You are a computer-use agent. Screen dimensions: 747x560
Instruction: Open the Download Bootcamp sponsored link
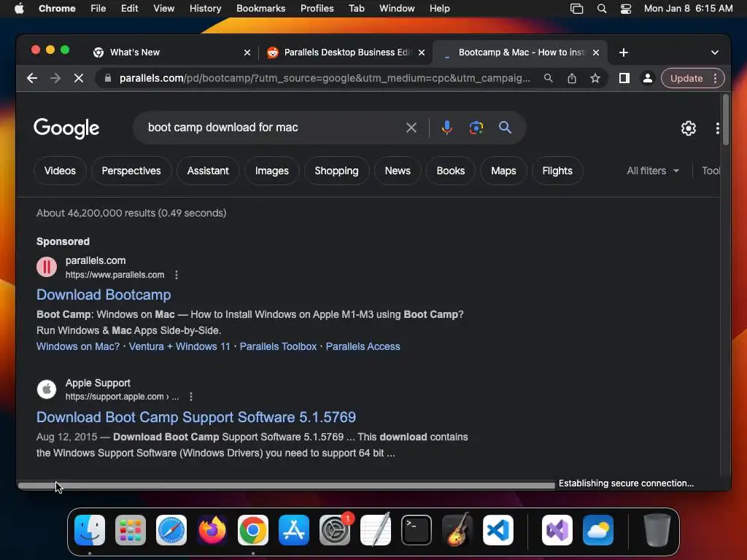click(x=104, y=295)
